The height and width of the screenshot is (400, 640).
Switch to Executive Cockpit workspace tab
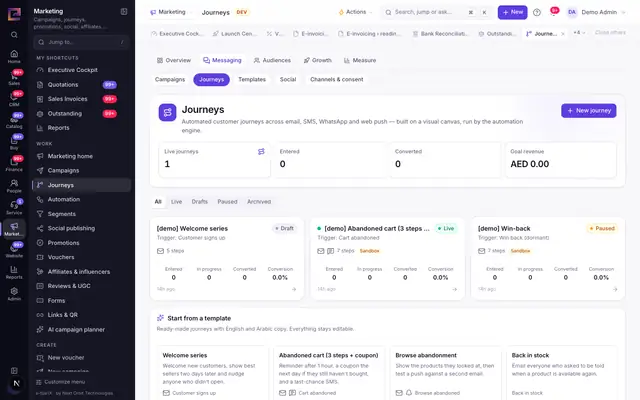(176, 34)
